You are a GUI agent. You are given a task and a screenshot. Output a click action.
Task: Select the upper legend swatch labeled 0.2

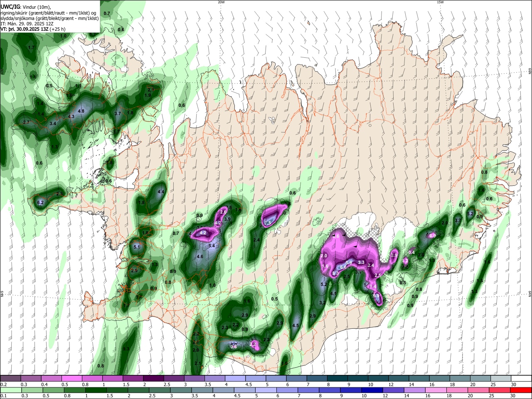(10, 379)
